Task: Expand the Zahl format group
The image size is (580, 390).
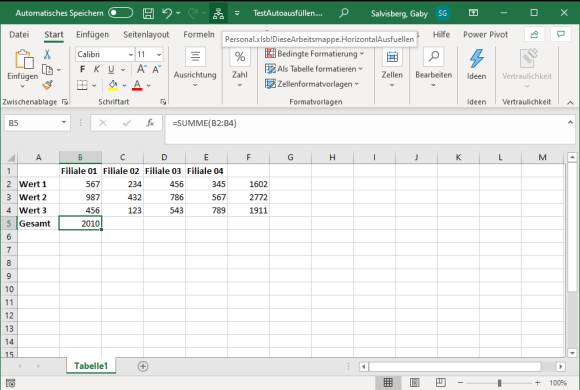Action: click(240, 68)
